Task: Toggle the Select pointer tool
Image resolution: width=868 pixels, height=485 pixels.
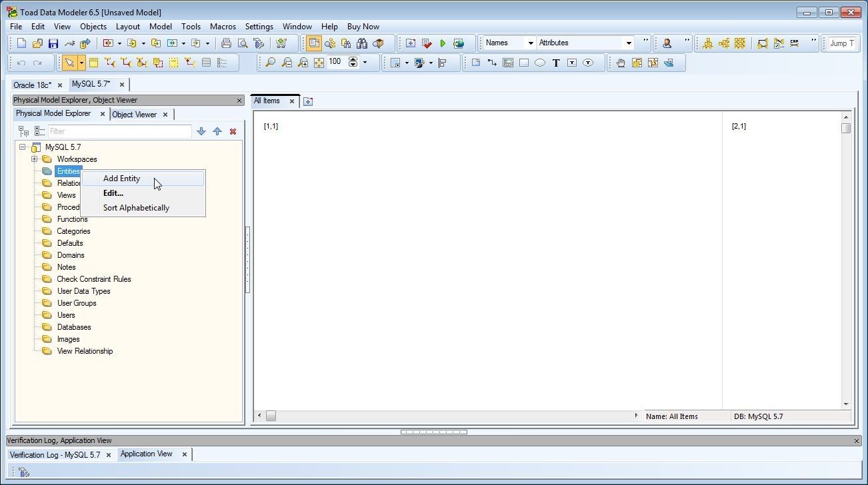Action: pyautogui.click(x=69, y=63)
